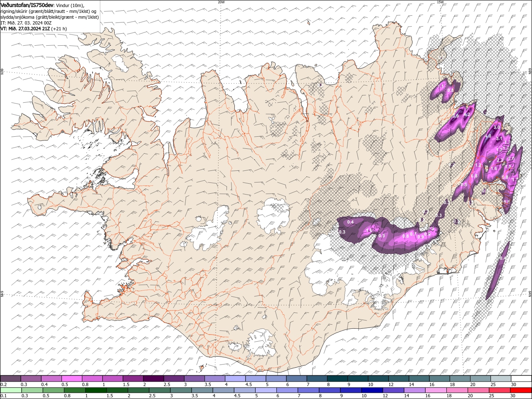Image resolution: width=532 pixels, height=399 pixels.
Task: Click the '3.1' precipitation value on map
Action: [x=500, y=138]
